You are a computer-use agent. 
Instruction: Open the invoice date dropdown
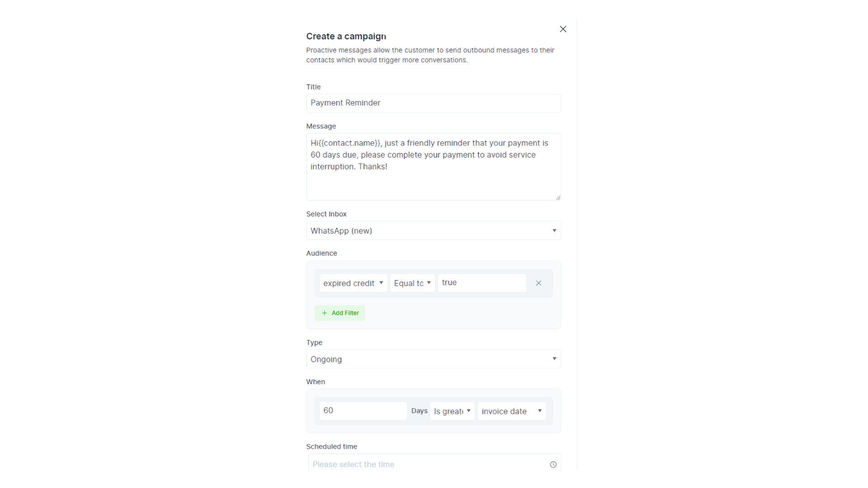tap(511, 411)
